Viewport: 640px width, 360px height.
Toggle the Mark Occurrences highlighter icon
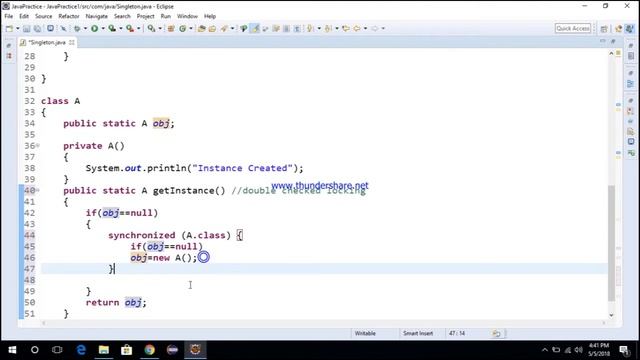click(255, 28)
